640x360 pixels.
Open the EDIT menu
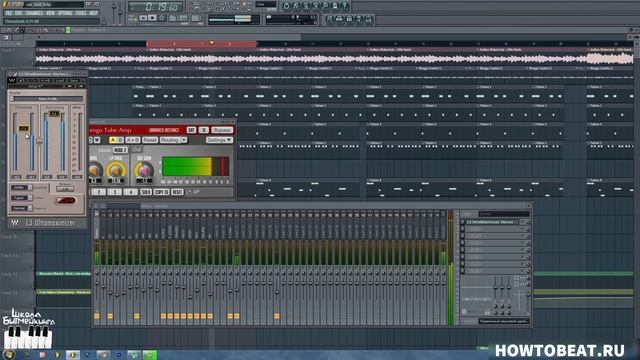19,13
